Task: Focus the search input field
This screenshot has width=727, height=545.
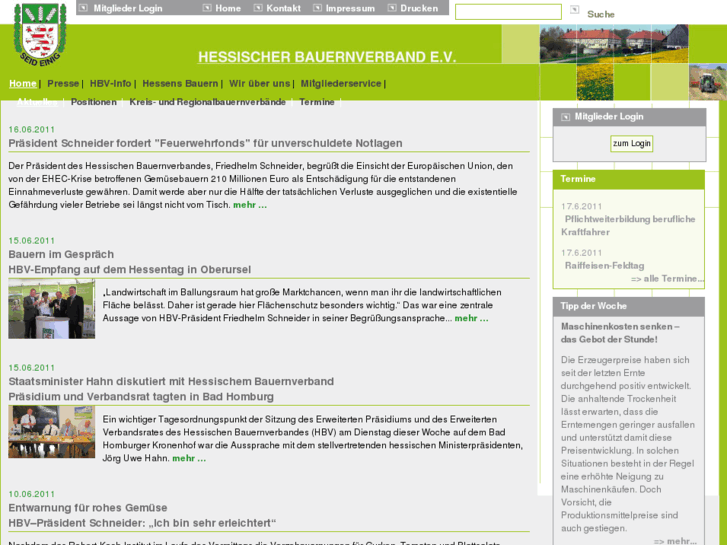Action: coord(508,12)
